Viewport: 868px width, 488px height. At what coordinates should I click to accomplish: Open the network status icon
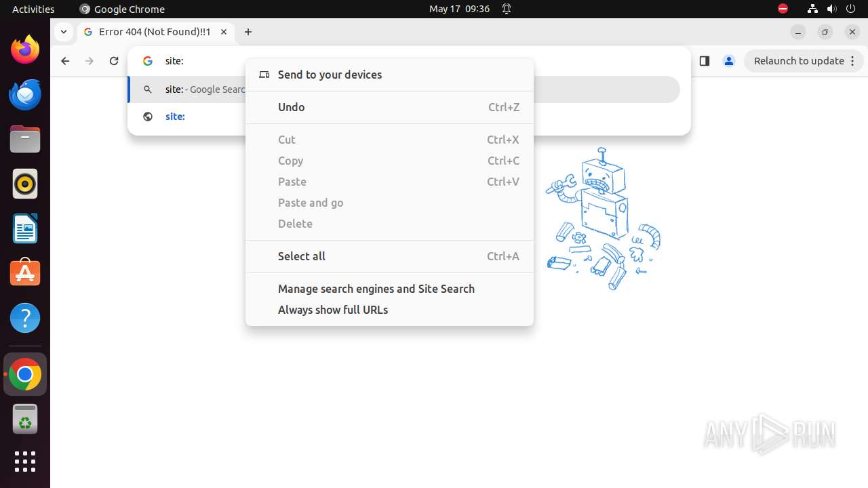pyautogui.click(x=813, y=9)
